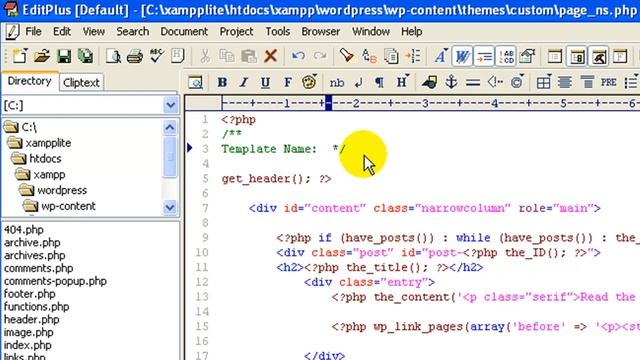Save the document with the floppy disk icon
Screen dimensions: 640x360
point(64,56)
